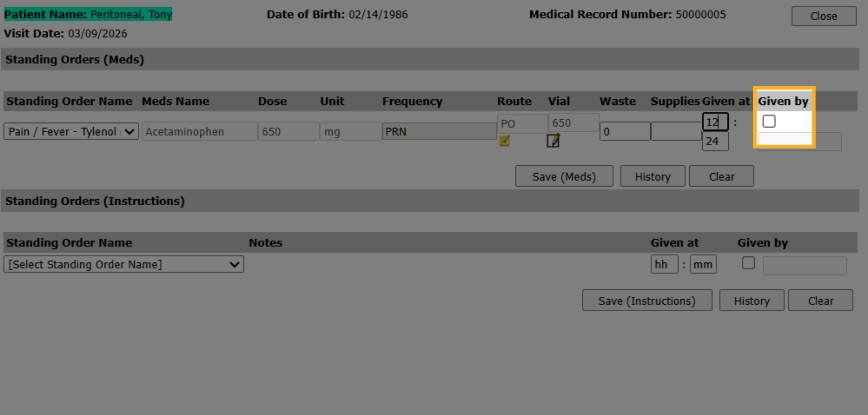
Task: Click the Notes column header
Action: (x=265, y=243)
